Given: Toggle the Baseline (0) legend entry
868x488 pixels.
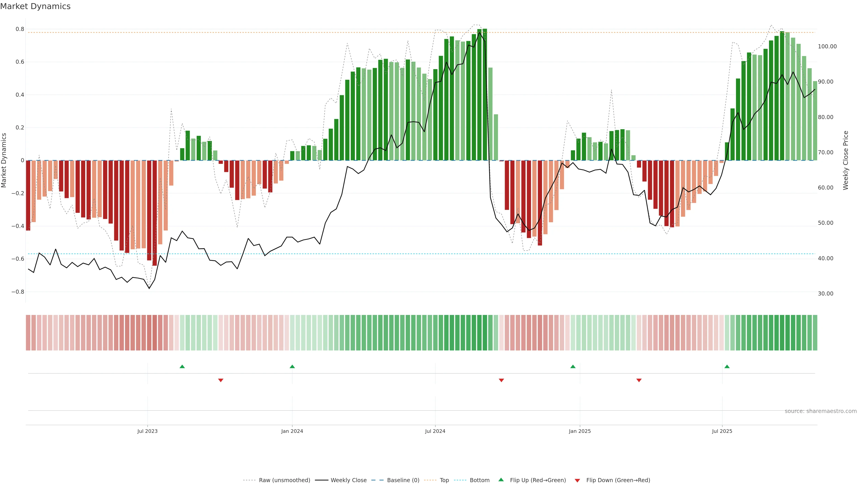Looking at the screenshot, I should tap(403, 480).
